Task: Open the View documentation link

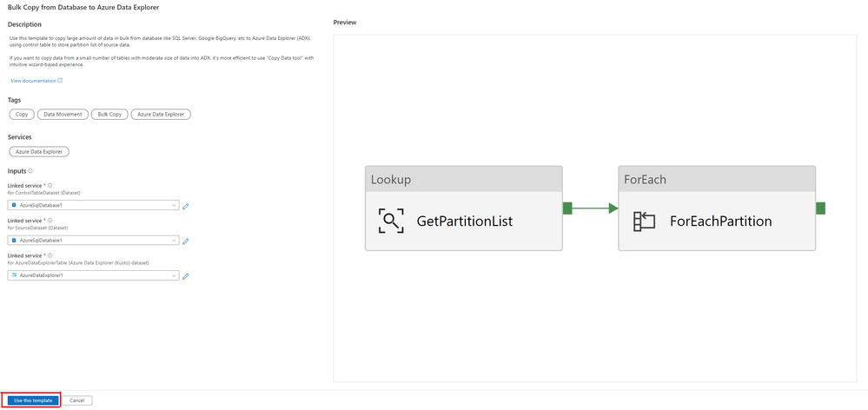Action: click(x=36, y=81)
